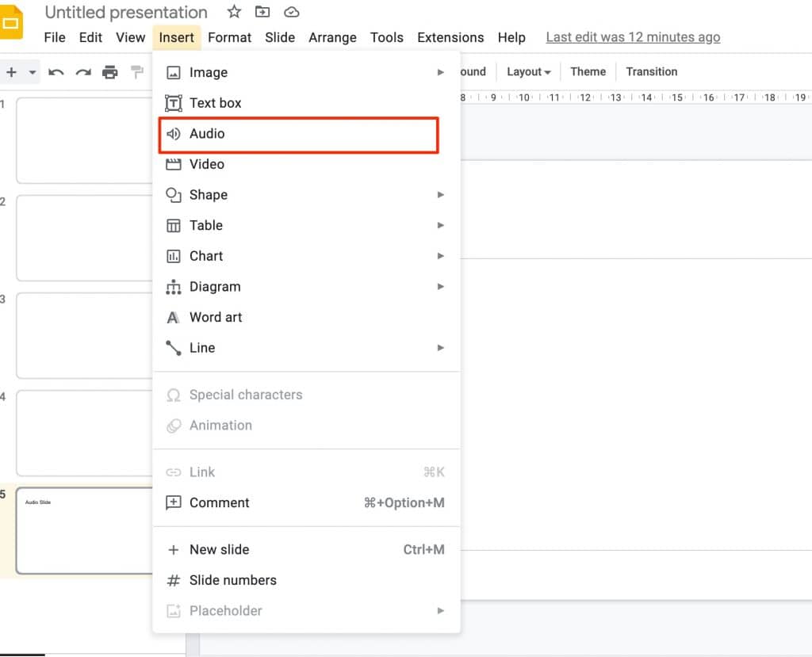Open the Arrange menu
The height and width of the screenshot is (657, 812).
332,37
